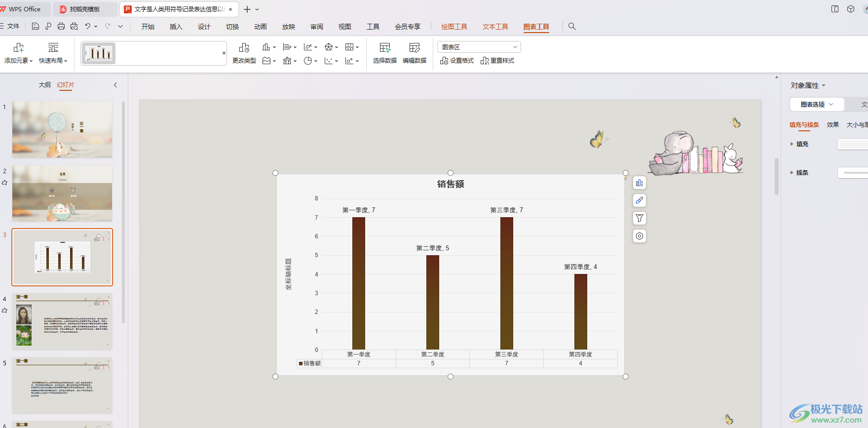Select slide 5 thumbnail
Image resolution: width=868 pixels, height=428 pixels.
[62, 386]
